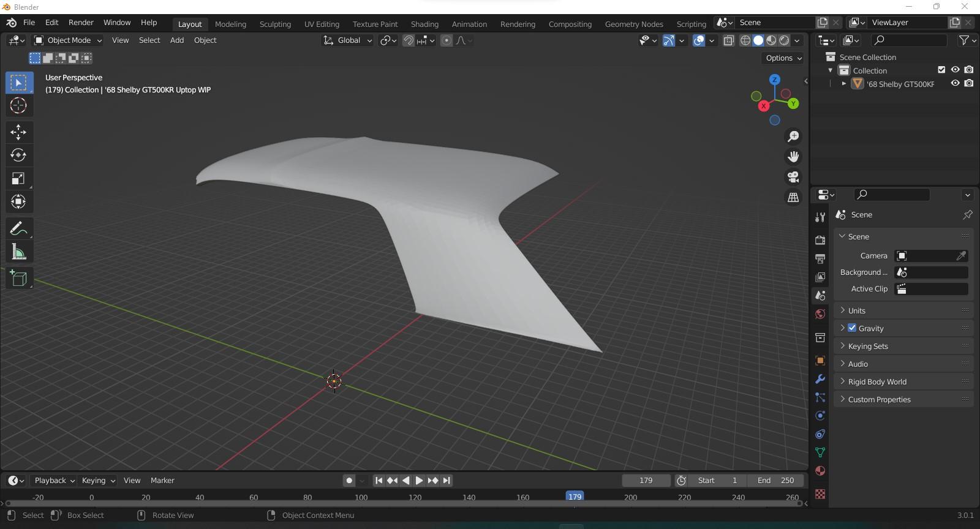The width and height of the screenshot is (980, 529).
Task: Hide '68 Shelby GT500KR object in viewport
Action: tap(955, 83)
